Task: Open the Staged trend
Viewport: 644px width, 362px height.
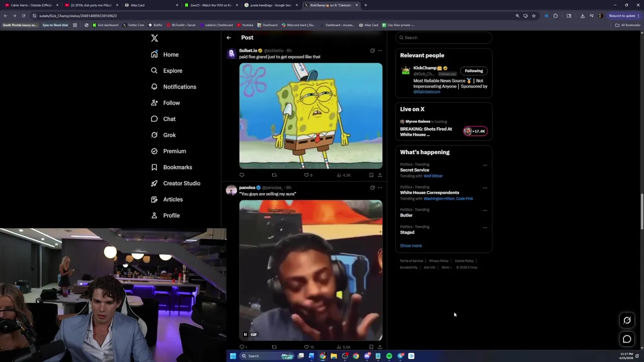Action: pyautogui.click(x=407, y=232)
